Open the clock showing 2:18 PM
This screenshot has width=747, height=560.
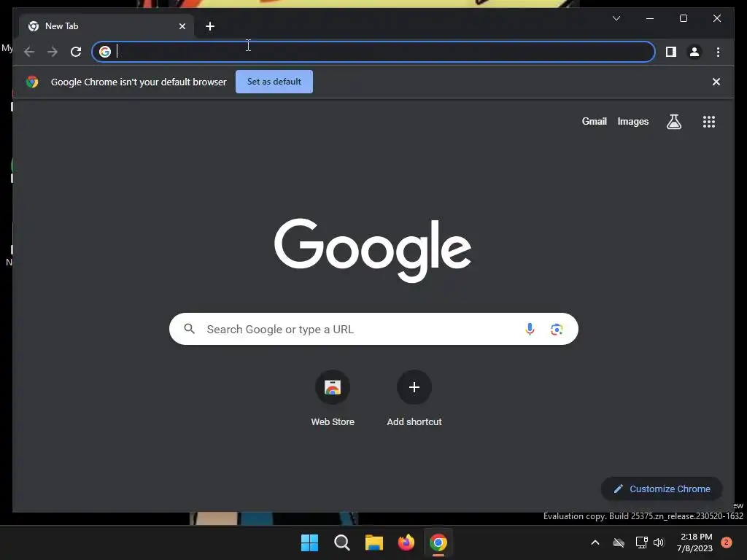pyautogui.click(x=694, y=542)
